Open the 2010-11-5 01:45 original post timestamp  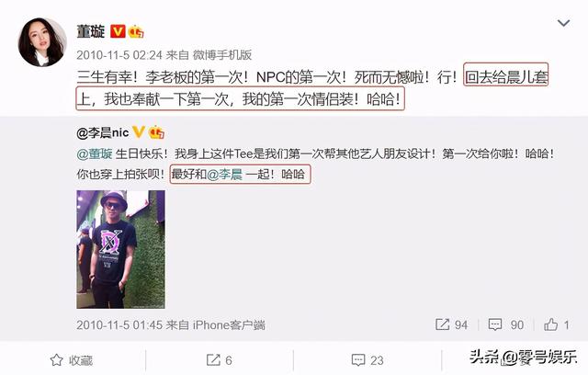pos(119,324)
